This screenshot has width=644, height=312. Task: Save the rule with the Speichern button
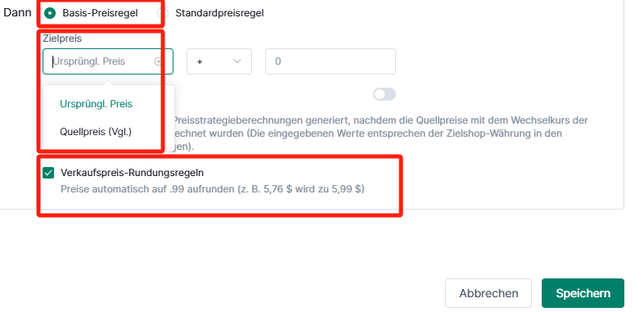[x=583, y=293]
